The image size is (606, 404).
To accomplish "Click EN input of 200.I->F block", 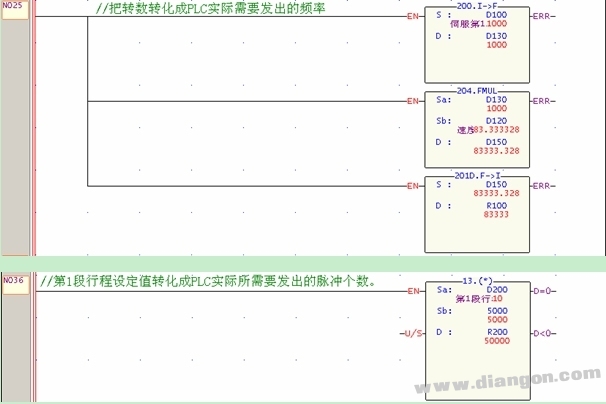I will point(414,18).
